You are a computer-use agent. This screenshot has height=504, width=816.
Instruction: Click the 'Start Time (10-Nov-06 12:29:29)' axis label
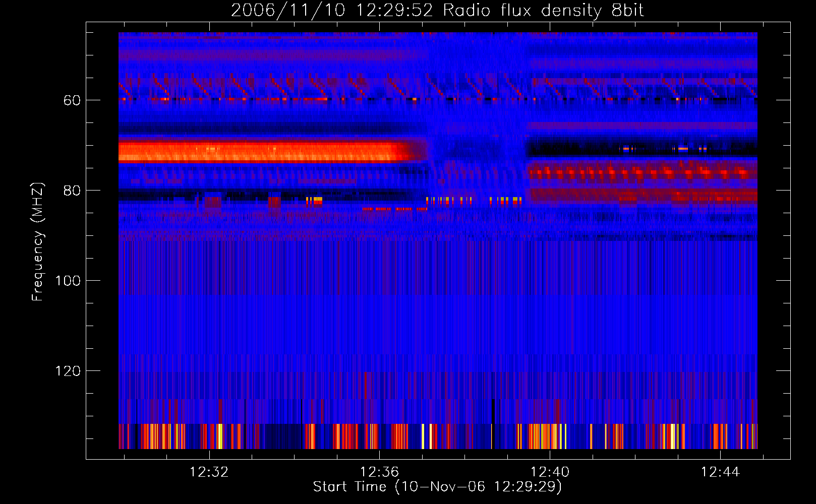click(437, 487)
